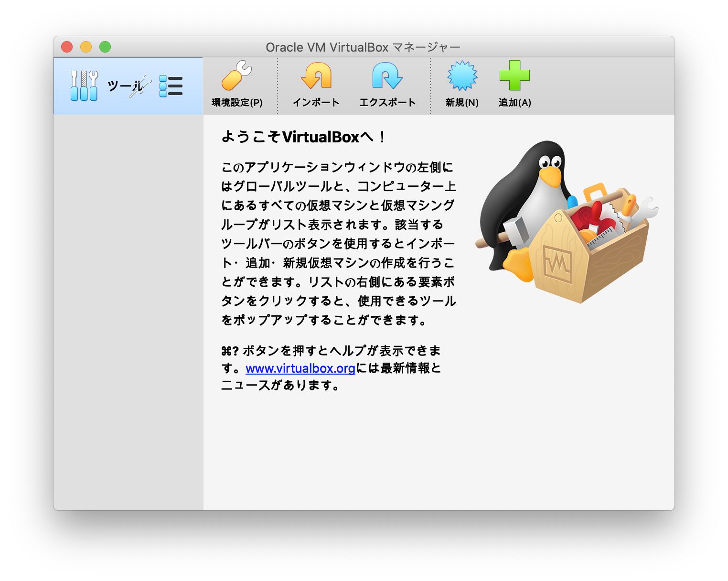
Task: Click the インポート import appliance icon
Action: point(316,75)
